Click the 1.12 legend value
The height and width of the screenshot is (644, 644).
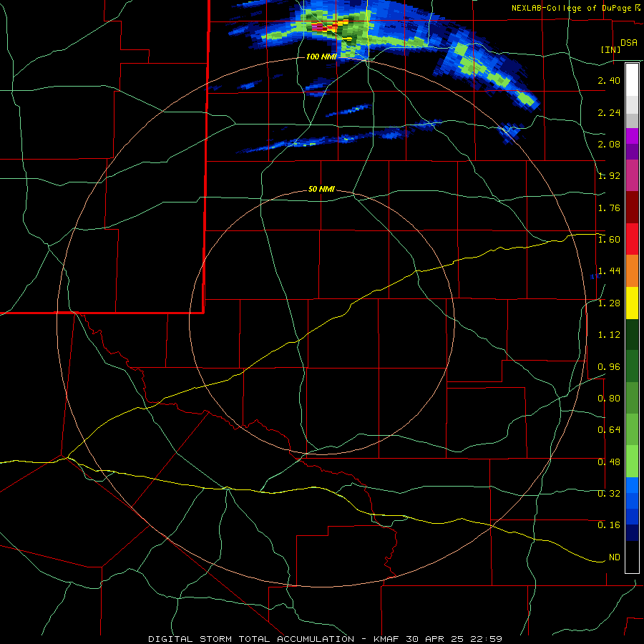(x=609, y=335)
